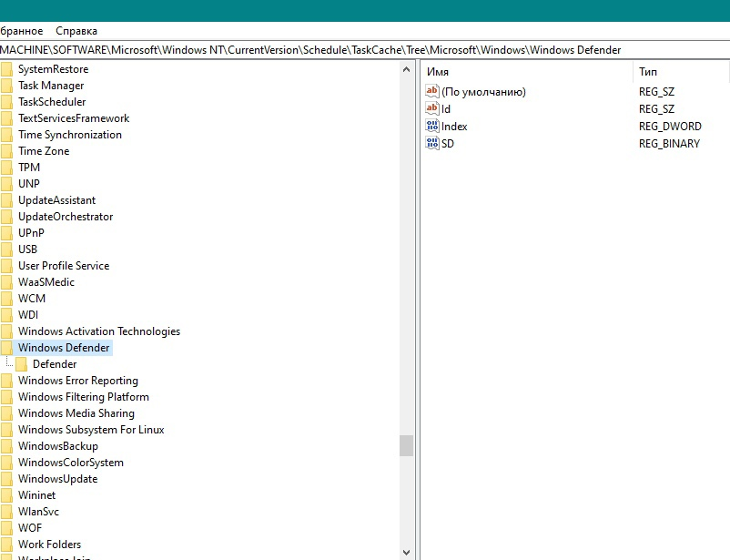The width and height of the screenshot is (730, 560).
Task: Select the Id value name
Action: pyautogui.click(x=446, y=109)
